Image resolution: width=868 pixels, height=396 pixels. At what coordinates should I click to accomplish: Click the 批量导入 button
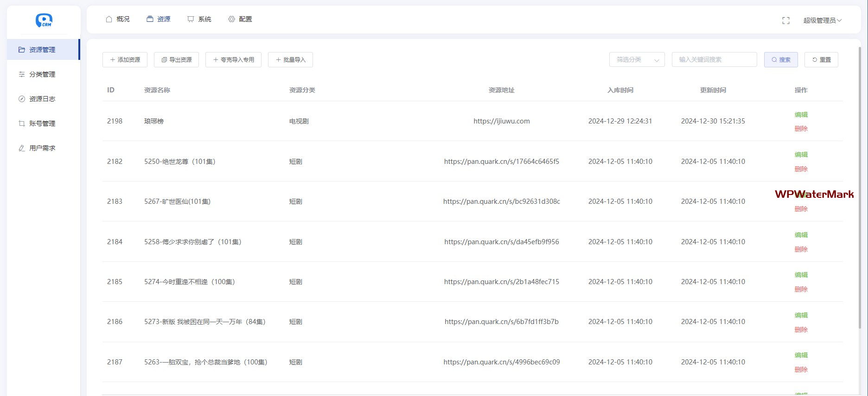click(x=290, y=59)
